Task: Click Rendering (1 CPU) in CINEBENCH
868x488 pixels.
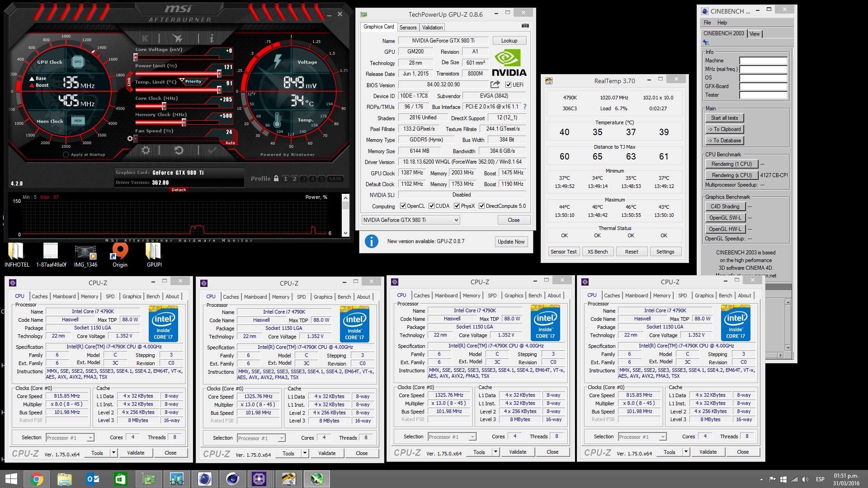Action: pos(731,164)
